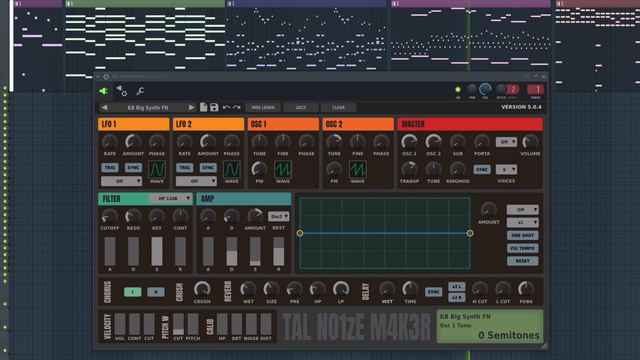Toggle the Delay x2 R button
This screenshot has height=360, width=640.
456,298
